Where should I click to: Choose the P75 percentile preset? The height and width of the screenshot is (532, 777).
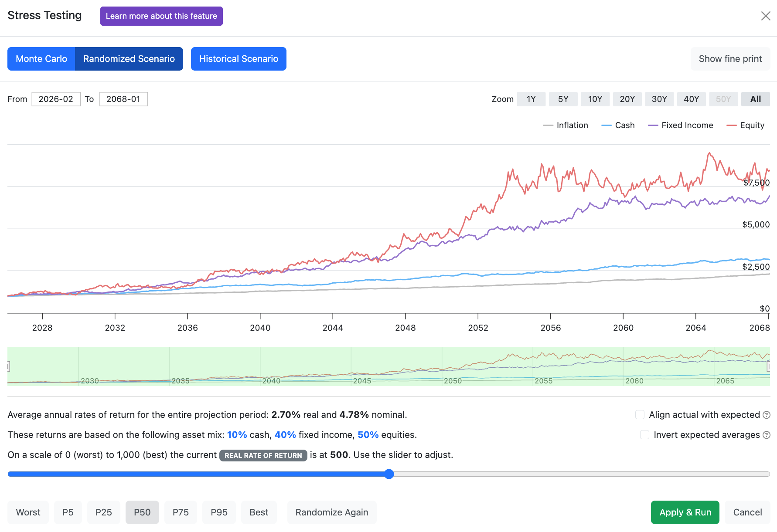181,512
